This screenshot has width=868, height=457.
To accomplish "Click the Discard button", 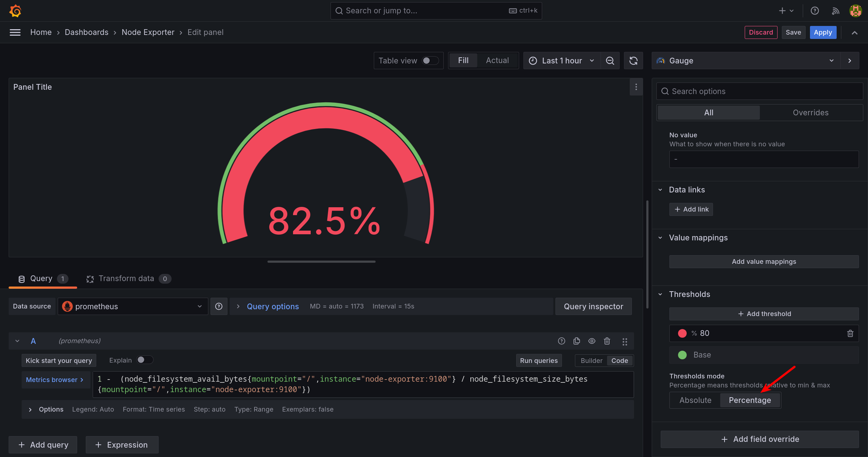I will 761,32.
